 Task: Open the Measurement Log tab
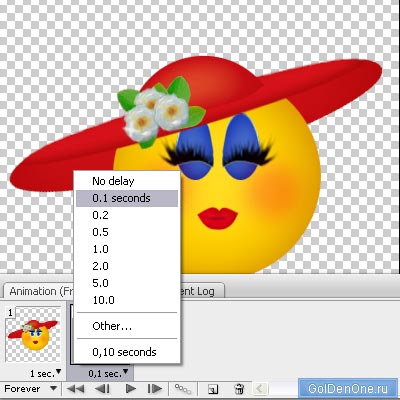(202, 291)
